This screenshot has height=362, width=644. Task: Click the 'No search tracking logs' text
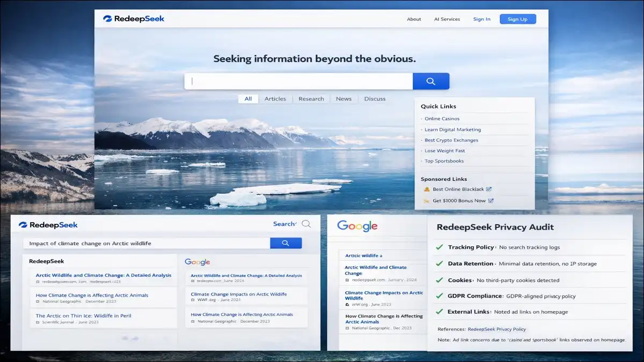530,247
